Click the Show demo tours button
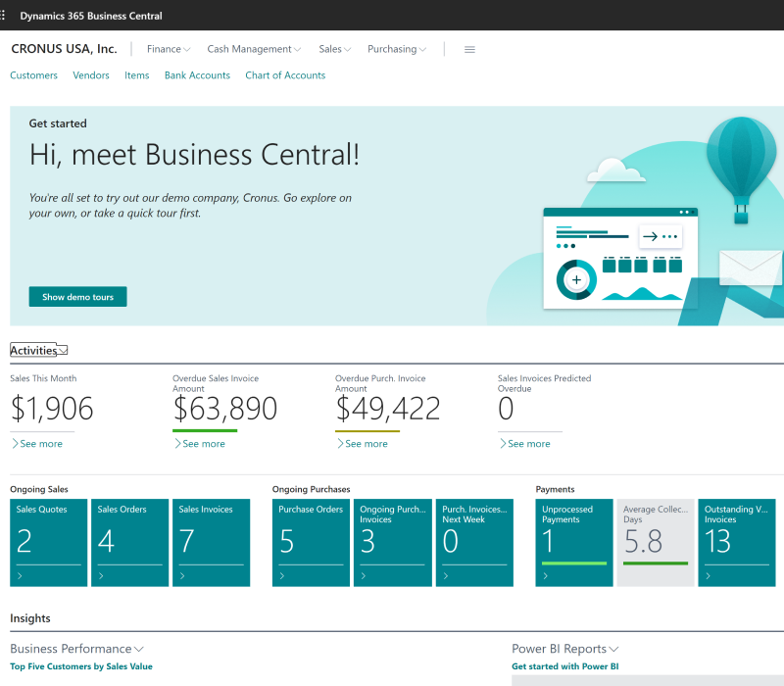 (78, 297)
